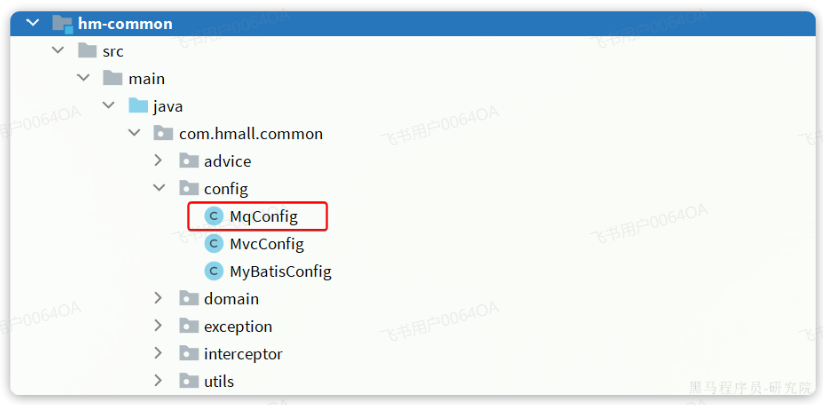Collapse the hm-common module node

point(33,24)
